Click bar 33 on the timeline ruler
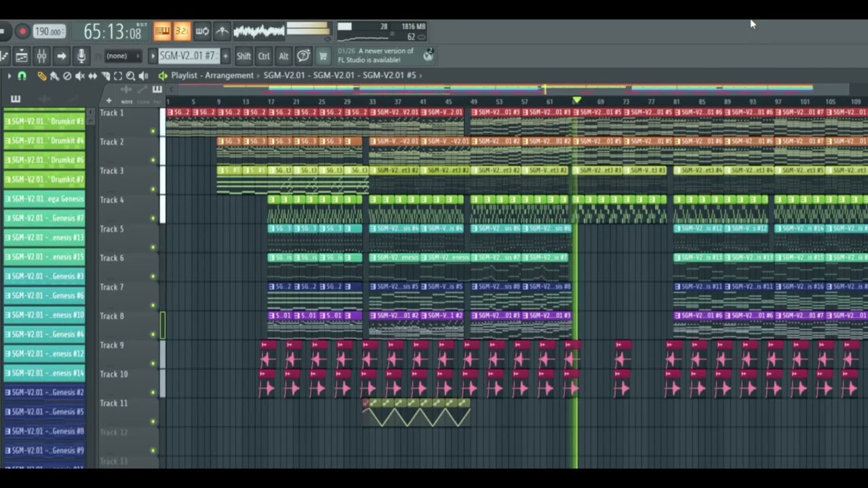This screenshot has height=488, width=868. tap(372, 102)
